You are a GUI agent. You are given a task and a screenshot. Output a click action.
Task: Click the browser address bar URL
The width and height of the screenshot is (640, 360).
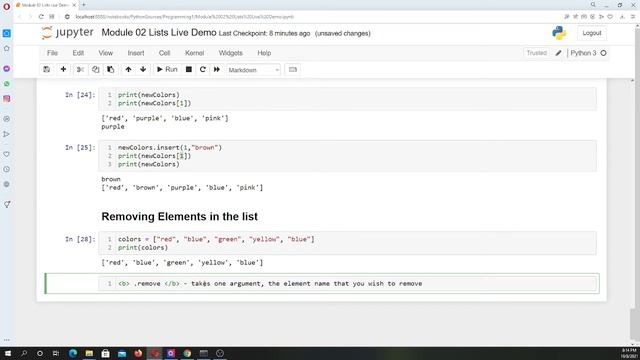point(184,17)
